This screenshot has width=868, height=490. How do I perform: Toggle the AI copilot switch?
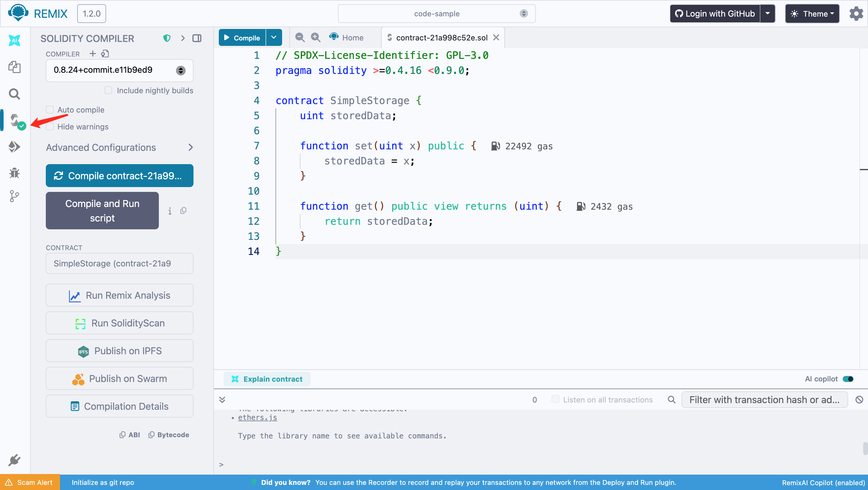pyautogui.click(x=848, y=379)
